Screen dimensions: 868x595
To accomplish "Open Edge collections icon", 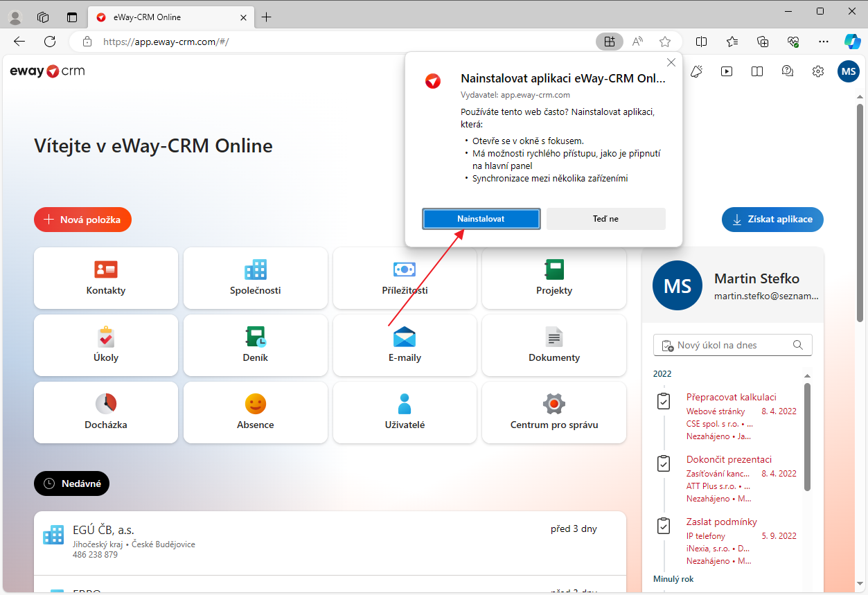I will pos(763,42).
